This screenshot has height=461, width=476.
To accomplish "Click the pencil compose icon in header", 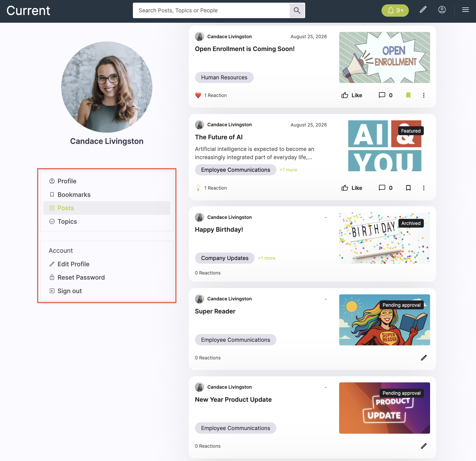I will point(423,10).
